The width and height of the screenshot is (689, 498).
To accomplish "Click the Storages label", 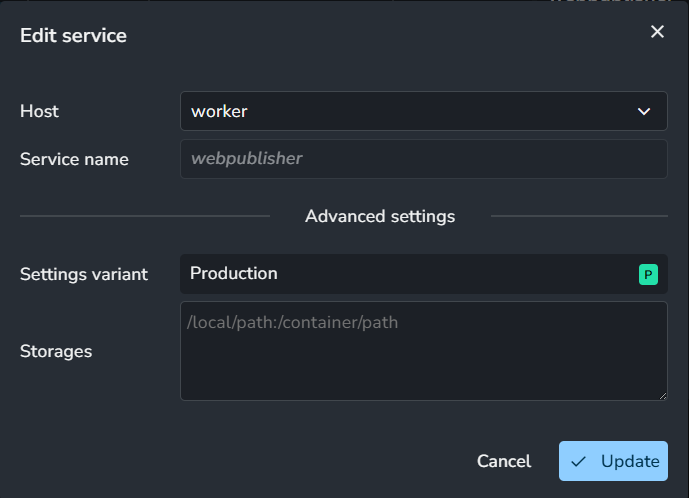I will coord(56,351).
